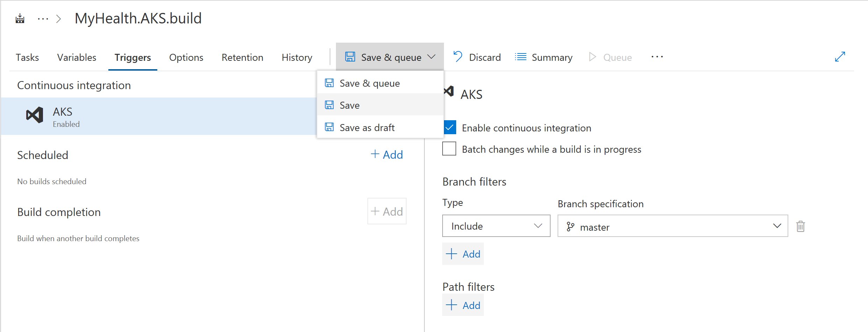Open the toolbar more actions ellipsis
The image size is (868, 332).
click(657, 57)
